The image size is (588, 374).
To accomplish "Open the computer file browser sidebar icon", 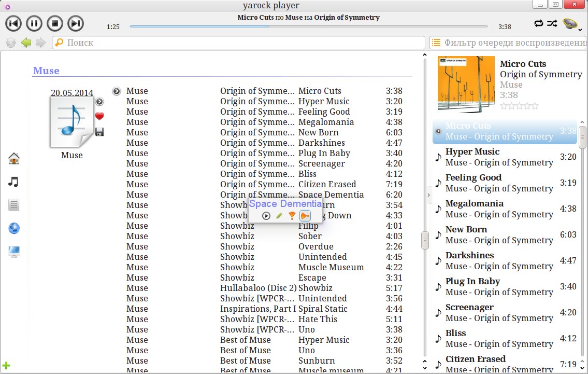I will tap(14, 252).
